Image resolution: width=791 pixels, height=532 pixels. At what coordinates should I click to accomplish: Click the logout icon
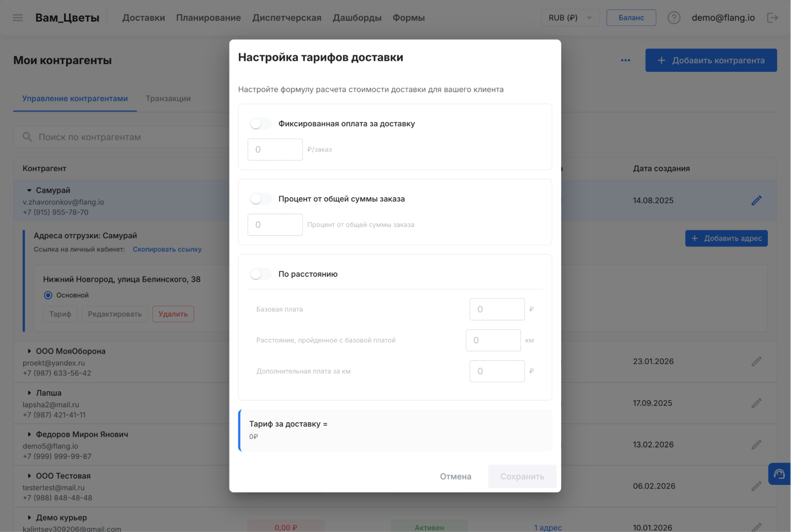coord(773,17)
